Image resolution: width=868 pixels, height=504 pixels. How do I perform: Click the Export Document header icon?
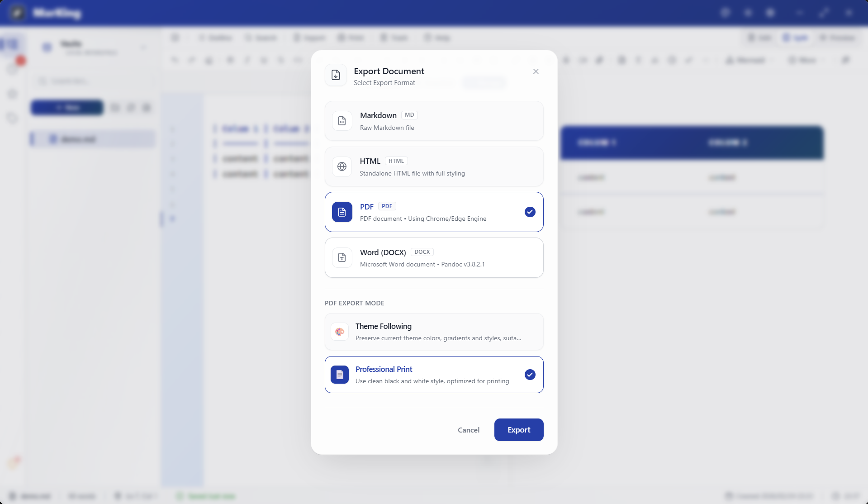pyautogui.click(x=336, y=75)
